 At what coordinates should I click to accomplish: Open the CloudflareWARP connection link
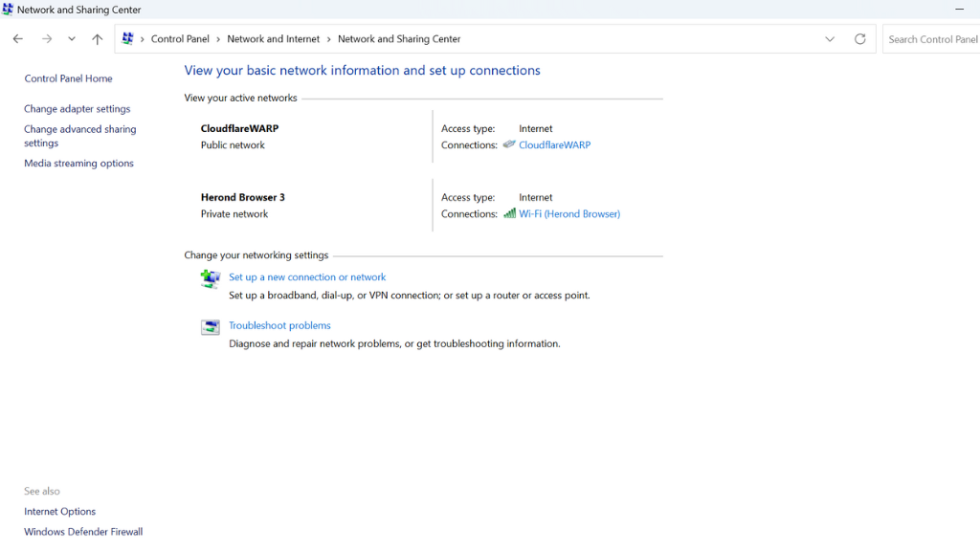[554, 145]
